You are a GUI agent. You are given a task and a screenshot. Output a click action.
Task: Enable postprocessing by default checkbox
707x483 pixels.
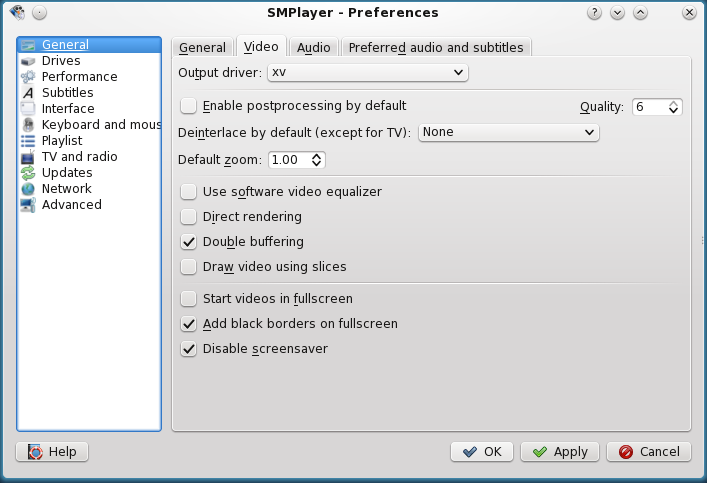[x=188, y=106]
